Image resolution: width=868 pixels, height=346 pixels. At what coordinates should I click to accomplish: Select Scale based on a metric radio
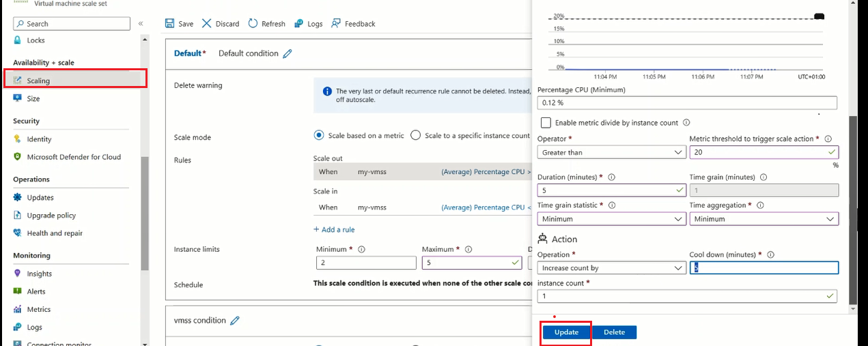[x=319, y=135]
